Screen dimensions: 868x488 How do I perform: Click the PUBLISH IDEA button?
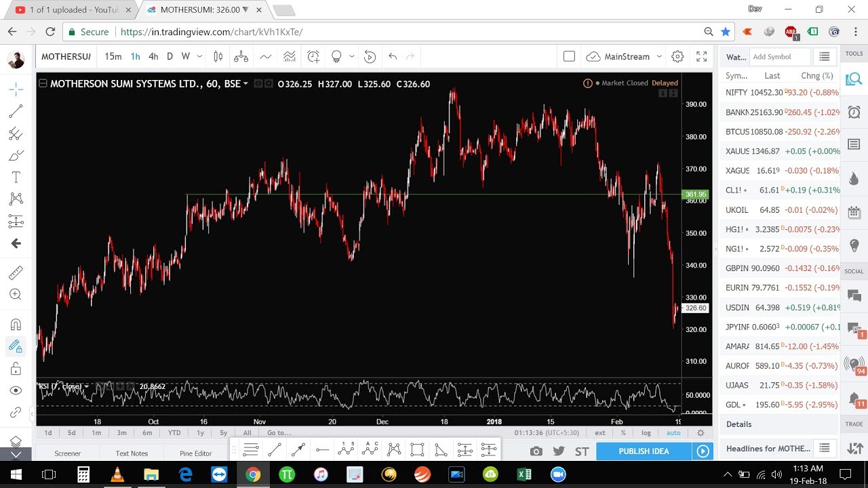click(x=644, y=451)
